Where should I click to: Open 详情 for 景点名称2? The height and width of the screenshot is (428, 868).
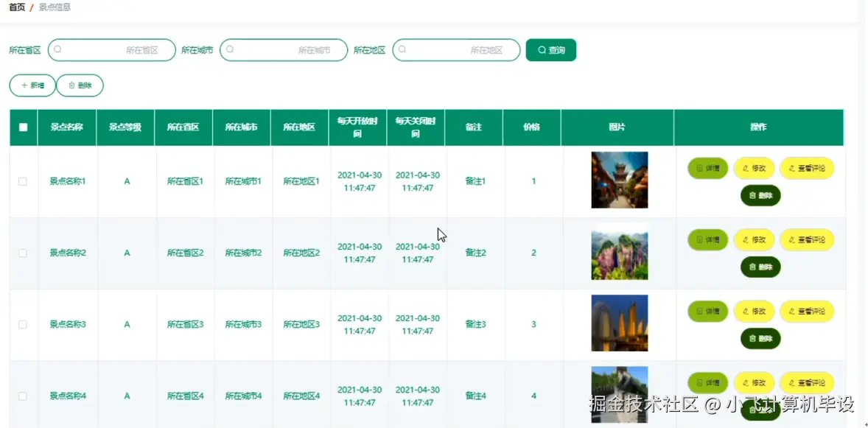708,239
